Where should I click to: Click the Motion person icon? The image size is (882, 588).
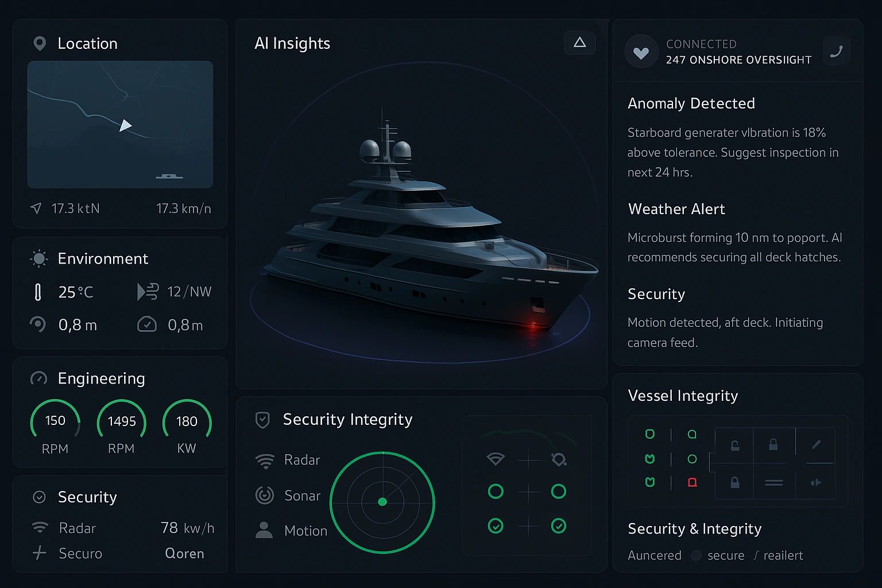pyautogui.click(x=264, y=530)
